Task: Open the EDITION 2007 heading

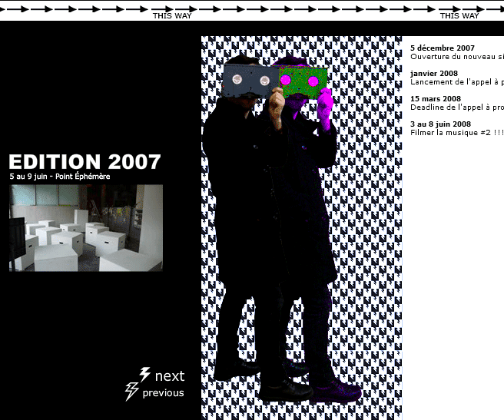Action: [85, 162]
